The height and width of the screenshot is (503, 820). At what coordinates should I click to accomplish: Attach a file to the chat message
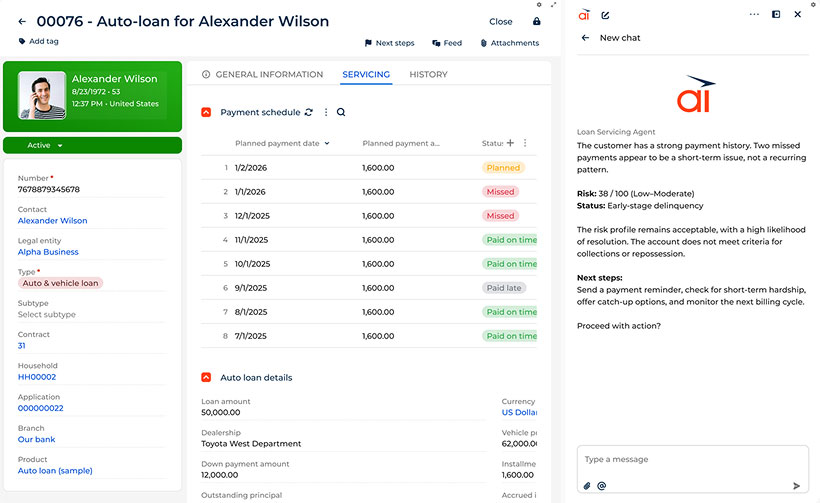tap(587, 486)
